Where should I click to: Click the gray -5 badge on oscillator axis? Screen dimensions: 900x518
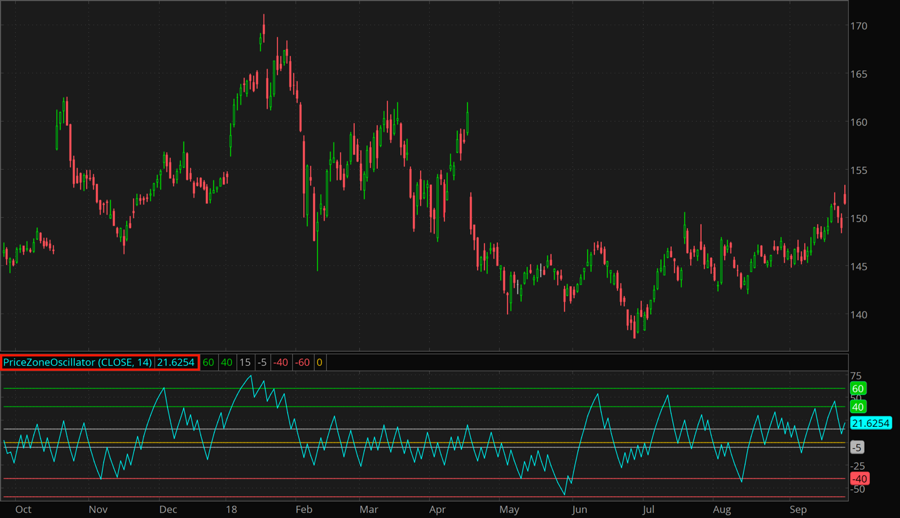pos(857,447)
